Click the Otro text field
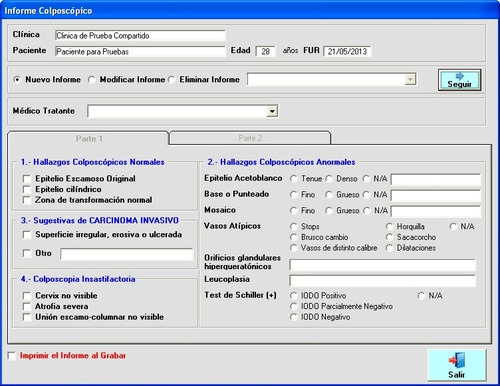The width and height of the screenshot is (500, 386). (x=127, y=254)
